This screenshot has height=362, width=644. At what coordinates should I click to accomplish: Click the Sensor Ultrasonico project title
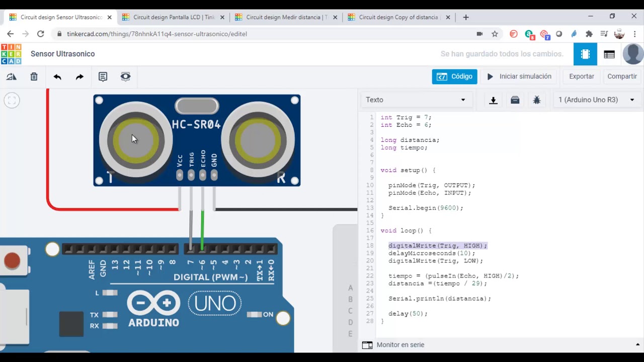click(x=63, y=54)
